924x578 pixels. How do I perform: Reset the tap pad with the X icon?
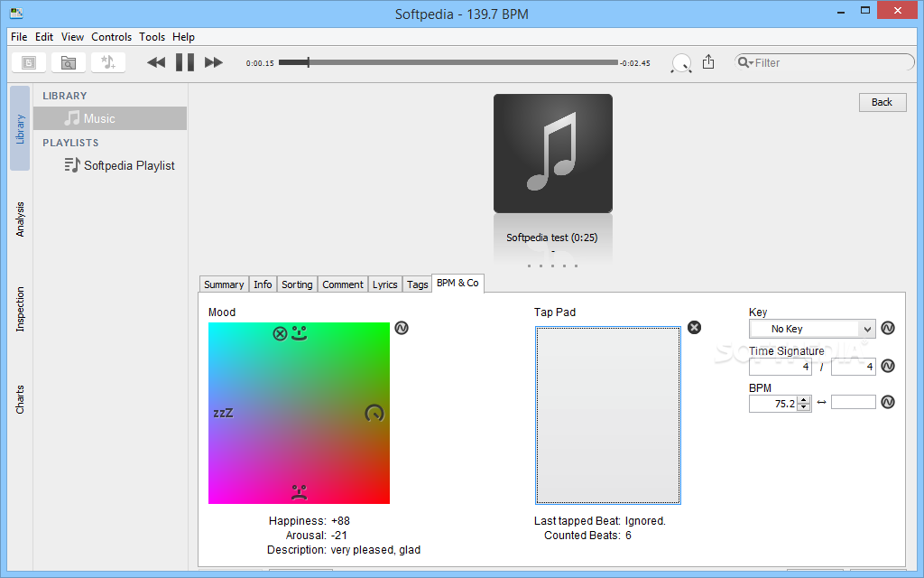click(695, 327)
